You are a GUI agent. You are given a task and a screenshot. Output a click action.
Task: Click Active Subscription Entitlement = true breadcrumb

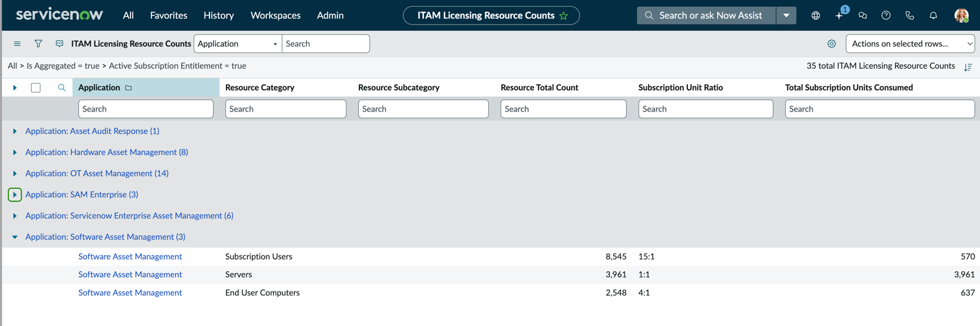pyautogui.click(x=178, y=66)
